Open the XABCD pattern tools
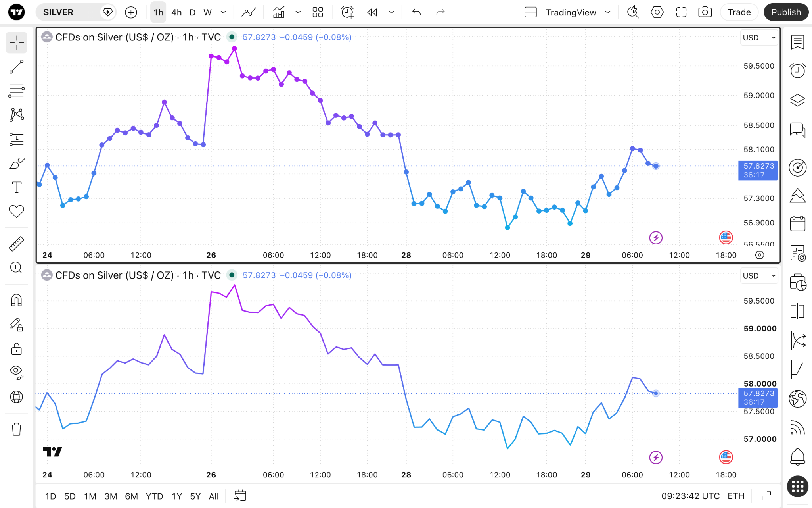Image resolution: width=812 pixels, height=508 pixels. click(x=17, y=115)
